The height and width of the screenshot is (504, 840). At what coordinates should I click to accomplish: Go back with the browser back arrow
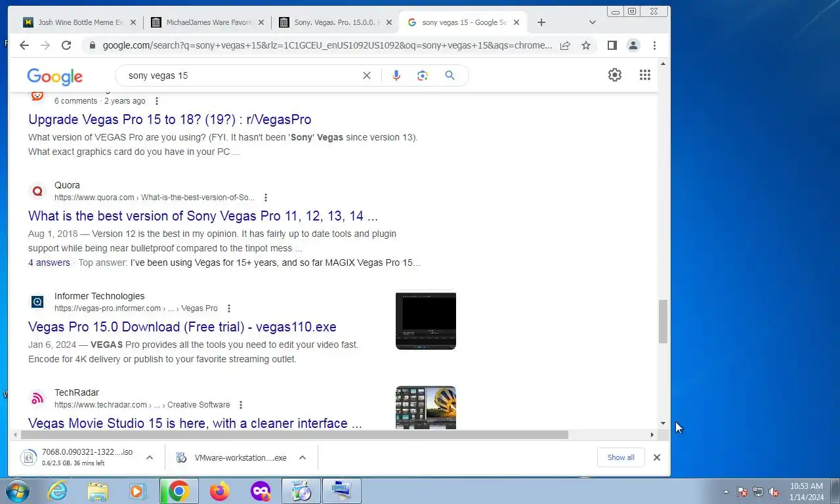tap(24, 45)
